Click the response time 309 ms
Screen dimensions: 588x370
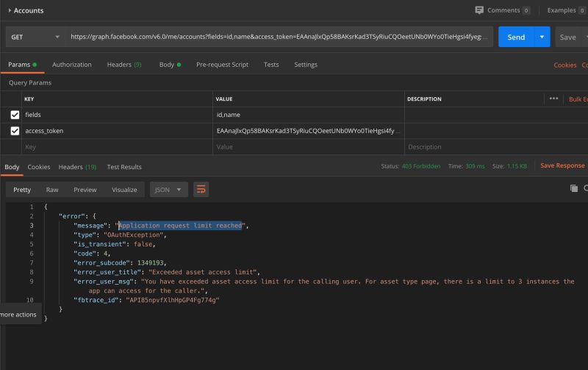tap(475, 166)
